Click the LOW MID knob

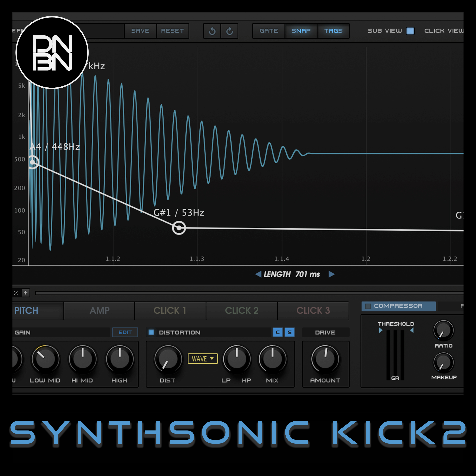[x=46, y=359]
